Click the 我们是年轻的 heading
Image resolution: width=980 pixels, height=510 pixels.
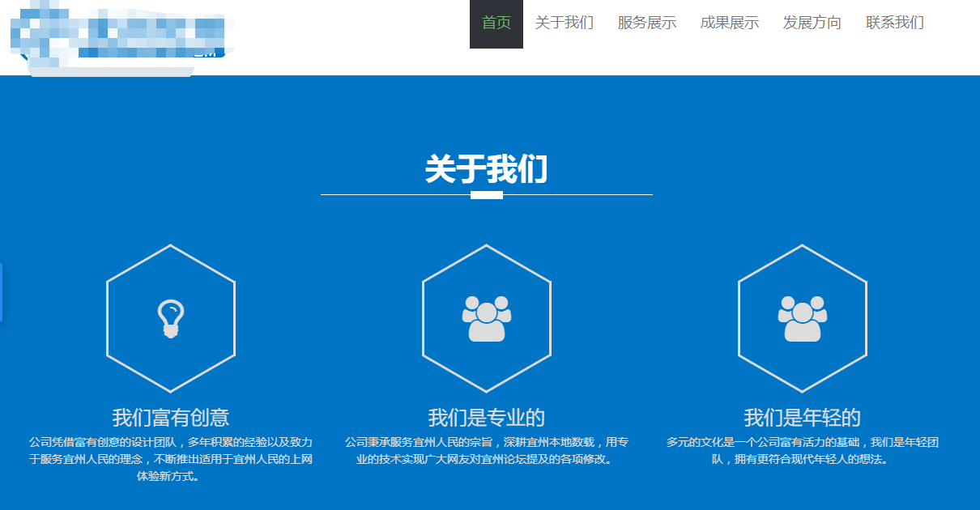(x=803, y=418)
